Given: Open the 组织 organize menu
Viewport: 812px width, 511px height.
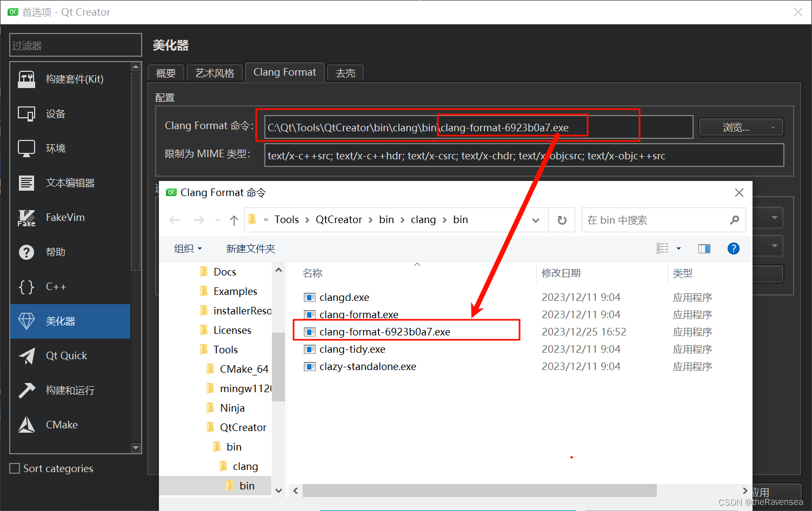Looking at the screenshot, I should tap(188, 248).
